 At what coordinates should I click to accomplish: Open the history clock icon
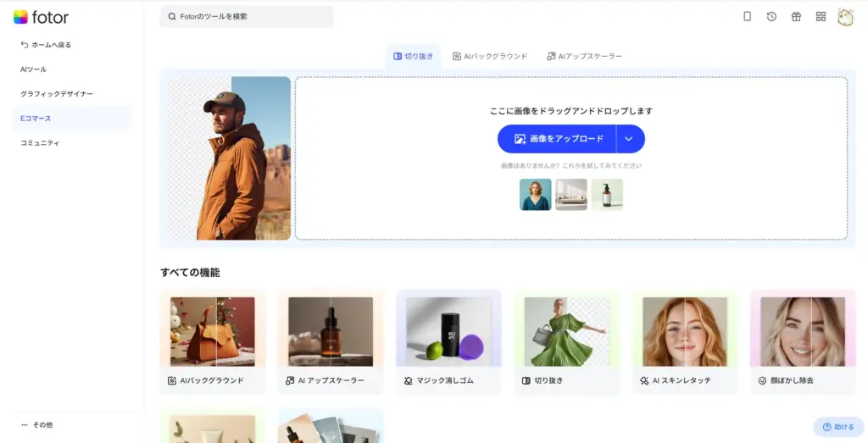(x=771, y=17)
